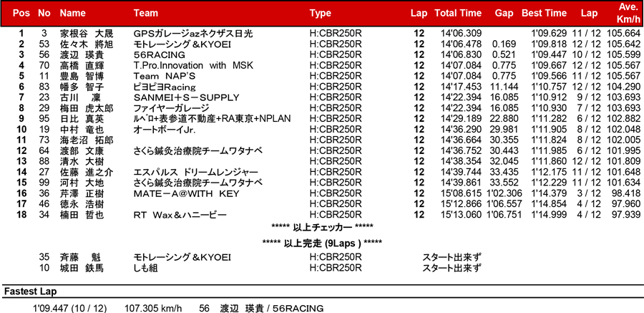Viewport: 644px width, 313px height.
Task: Click fastest lap time 1'09.447 (10 / 12)
Action: (x=70, y=308)
